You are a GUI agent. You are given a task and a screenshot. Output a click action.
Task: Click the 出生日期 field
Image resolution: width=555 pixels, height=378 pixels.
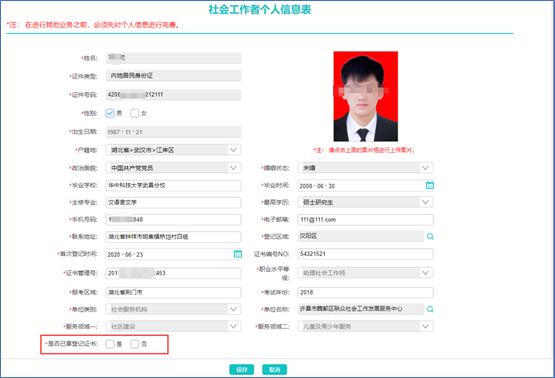click(173, 132)
